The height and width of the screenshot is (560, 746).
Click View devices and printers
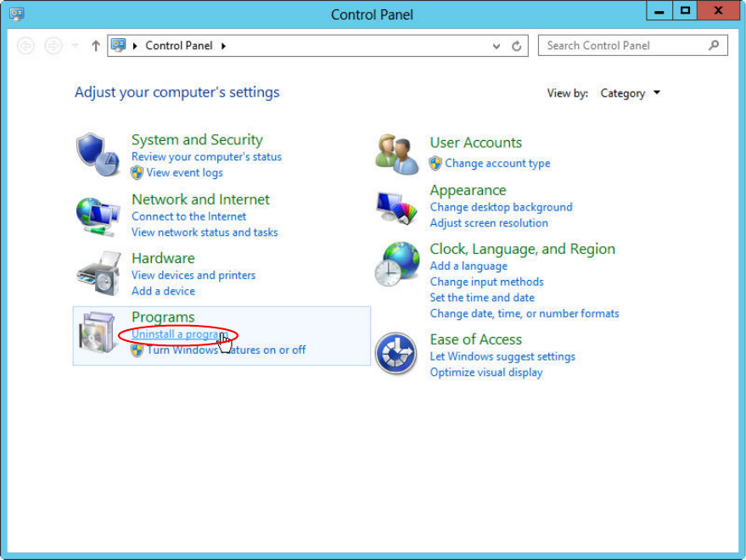coord(194,275)
